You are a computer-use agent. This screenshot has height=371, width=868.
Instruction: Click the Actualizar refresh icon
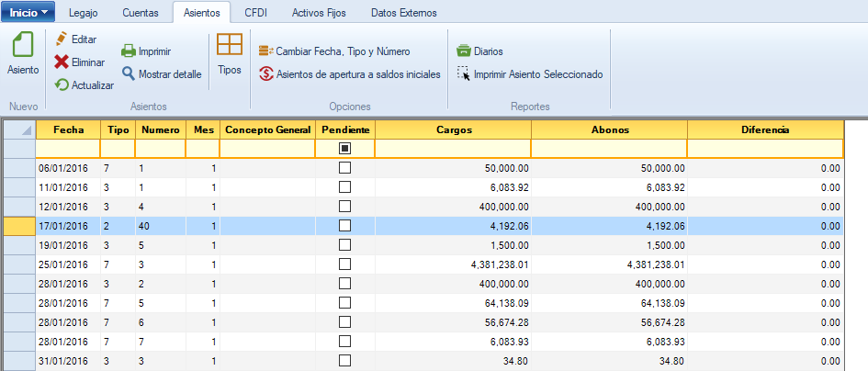click(62, 85)
